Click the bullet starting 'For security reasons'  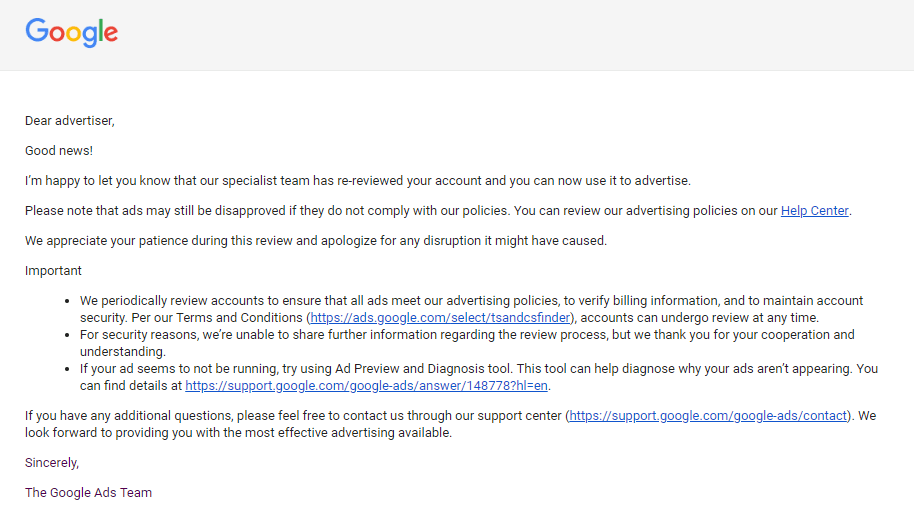tap(467, 343)
